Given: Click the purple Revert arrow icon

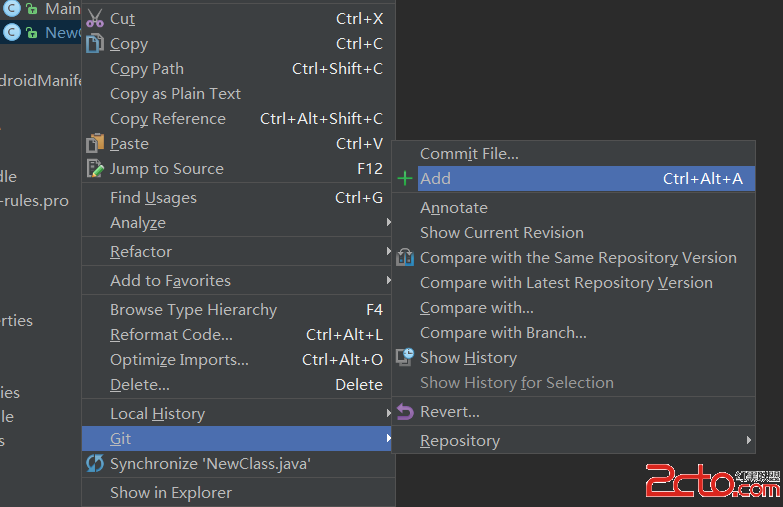Looking at the screenshot, I should (404, 412).
